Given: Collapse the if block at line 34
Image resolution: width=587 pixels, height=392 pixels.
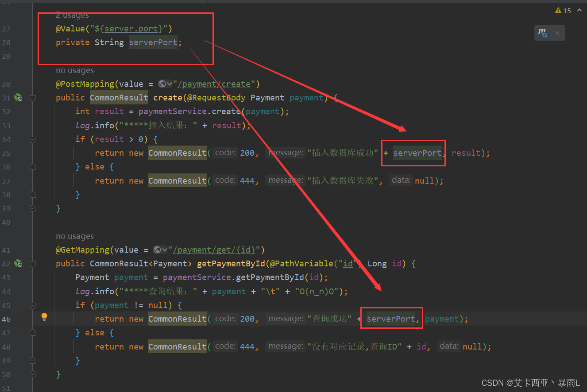Looking at the screenshot, I should 32,139.
